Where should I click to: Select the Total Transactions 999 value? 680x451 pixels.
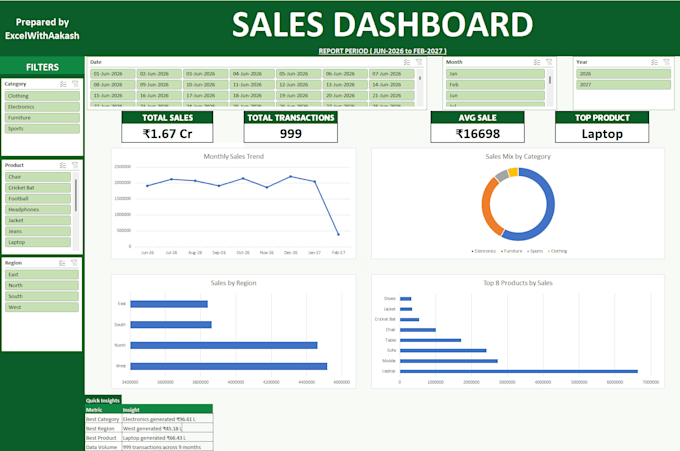click(291, 134)
